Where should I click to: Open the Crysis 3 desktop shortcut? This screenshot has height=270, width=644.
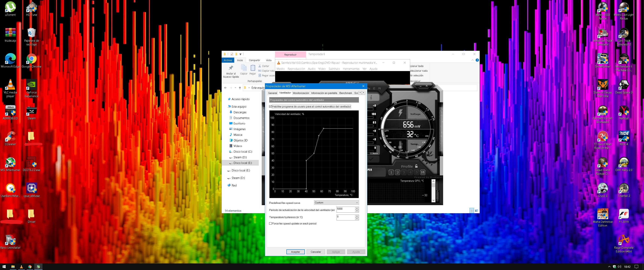[602, 190]
